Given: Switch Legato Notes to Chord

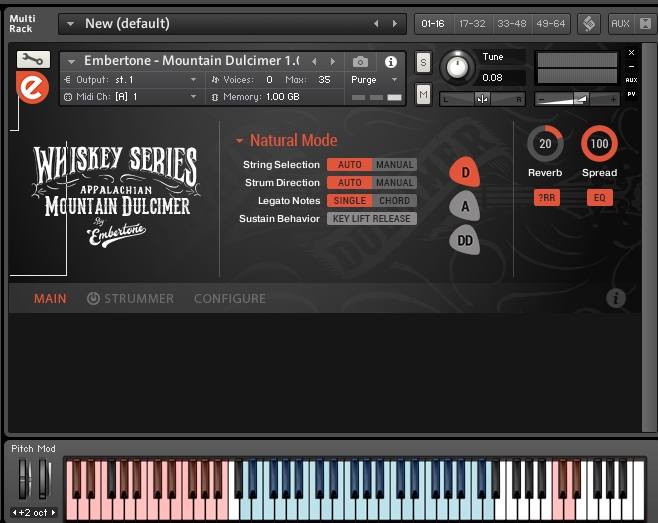Looking at the screenshot, I should pyautogui.click(x=395, y=201).
